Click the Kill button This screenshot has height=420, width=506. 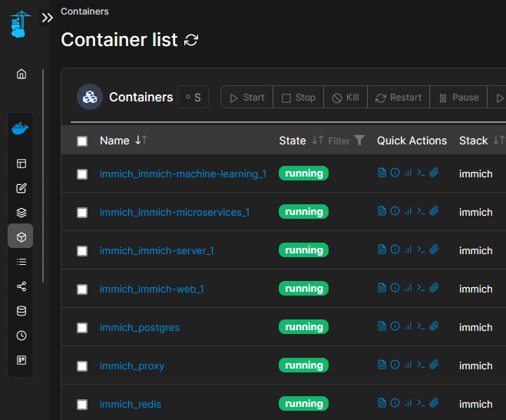click(x=346, y=97)
